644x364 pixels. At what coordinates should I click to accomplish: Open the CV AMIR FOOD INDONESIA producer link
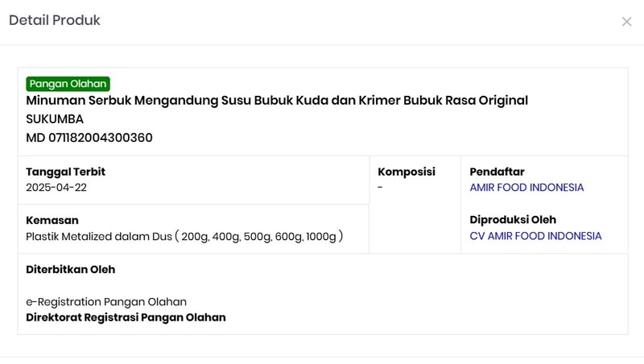535,236
